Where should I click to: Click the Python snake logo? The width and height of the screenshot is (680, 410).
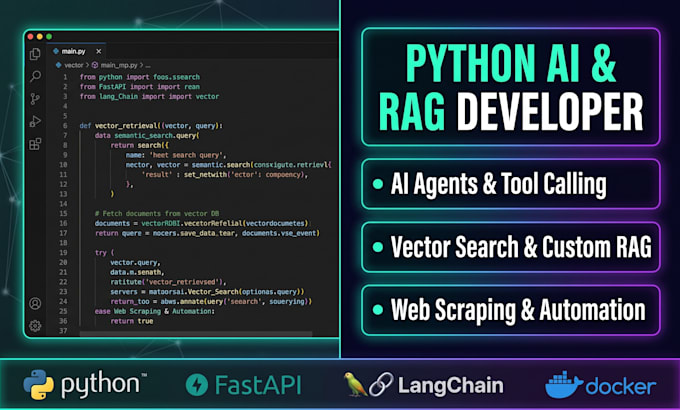[39, 385]
